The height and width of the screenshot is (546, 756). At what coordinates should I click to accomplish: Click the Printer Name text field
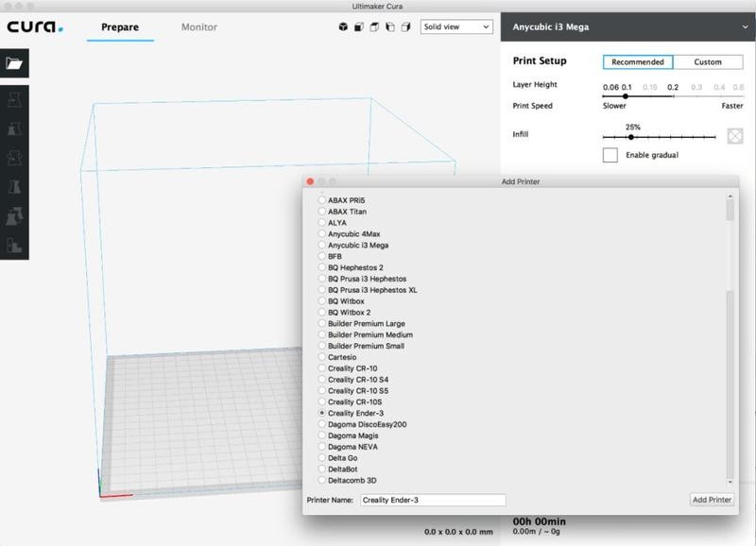432,500
